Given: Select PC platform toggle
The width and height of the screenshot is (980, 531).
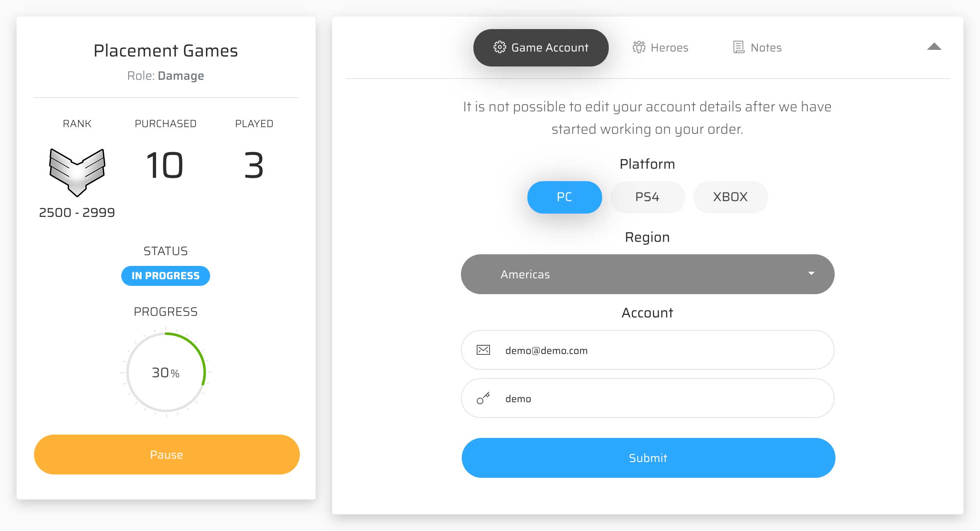Looking at the screenshot, I should [564, 196].
